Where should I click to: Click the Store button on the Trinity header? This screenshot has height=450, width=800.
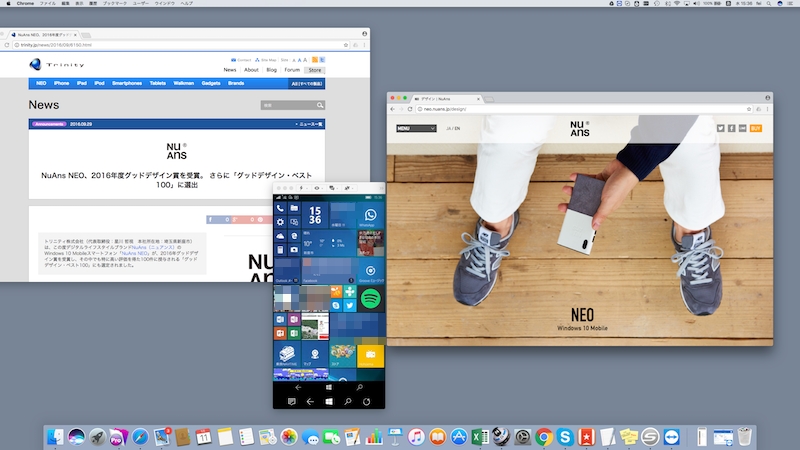pos(315,70)
